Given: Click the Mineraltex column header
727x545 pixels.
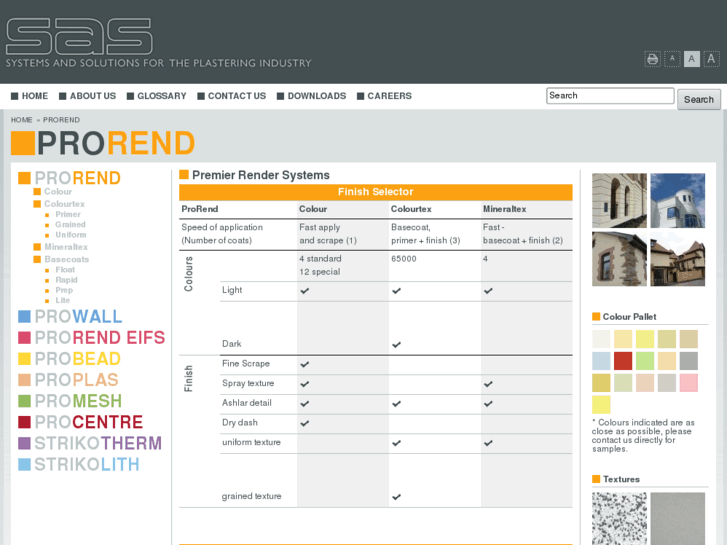Looking at the screenshot, I should [x=504, y=209].
